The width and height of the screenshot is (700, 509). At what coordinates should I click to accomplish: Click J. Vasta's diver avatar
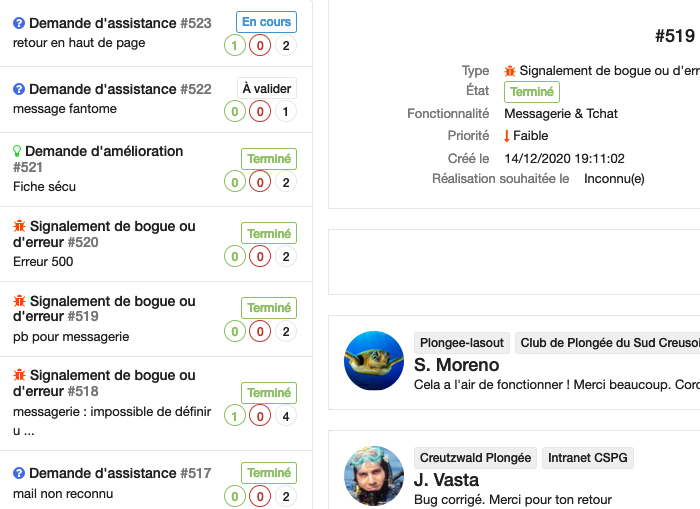click(374, 476)
